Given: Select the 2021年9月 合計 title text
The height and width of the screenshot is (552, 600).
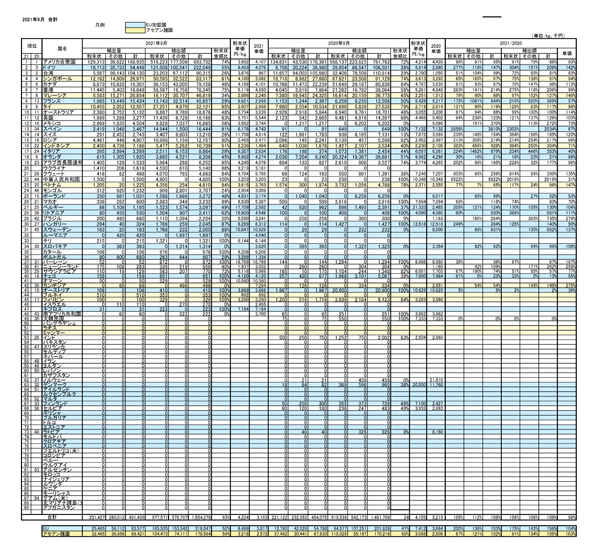Looking at the screenshot, I should (39, 19).
